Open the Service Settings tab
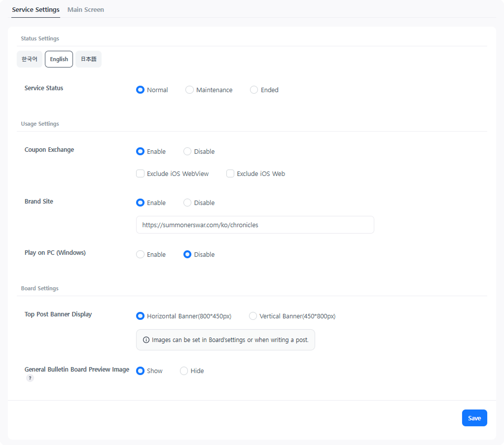The image size is (504, 445). [x=36, y=10]
